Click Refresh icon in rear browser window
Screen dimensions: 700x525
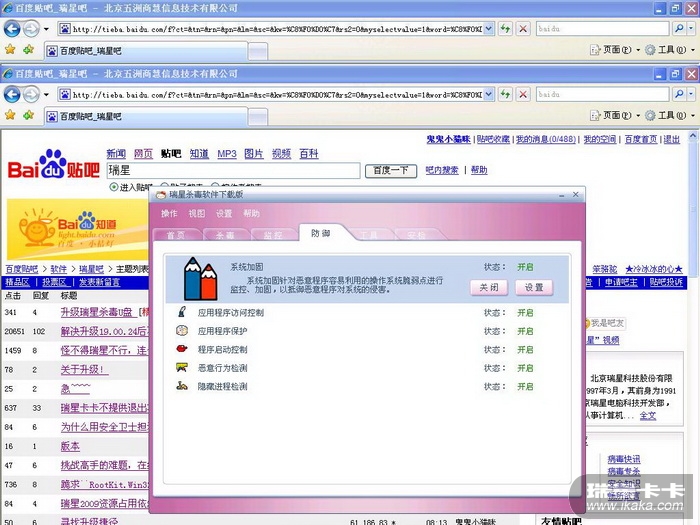click(x=505, y=29)
